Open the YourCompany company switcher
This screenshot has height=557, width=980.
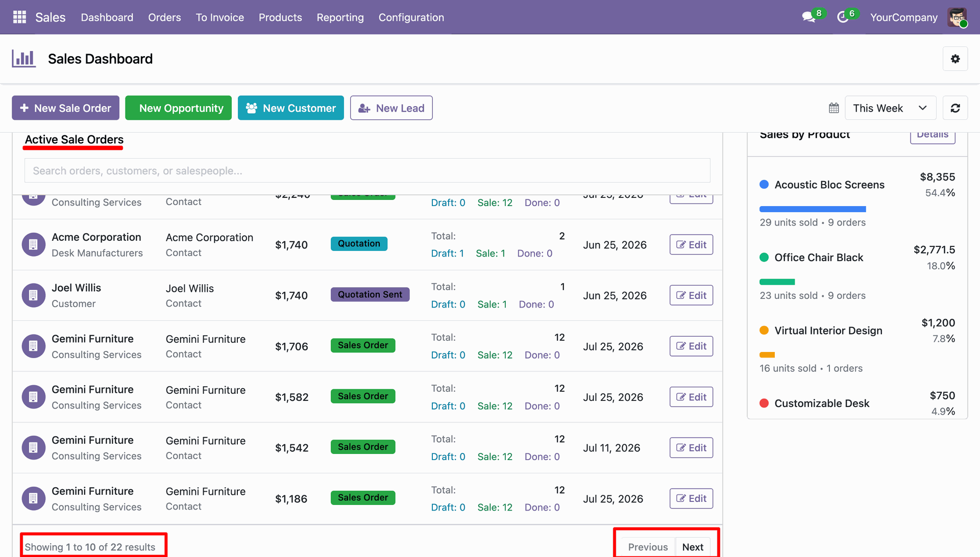[903, 17]
